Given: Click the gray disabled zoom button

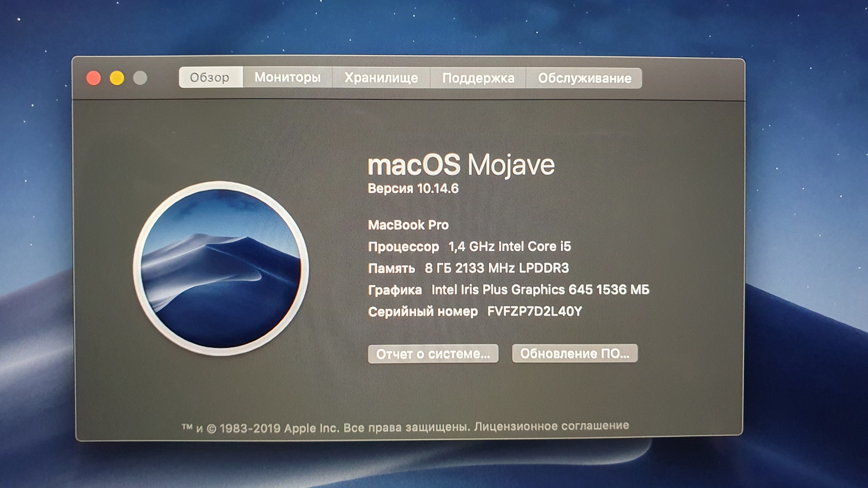Looking at the screenshot, I should pos(140,78).
